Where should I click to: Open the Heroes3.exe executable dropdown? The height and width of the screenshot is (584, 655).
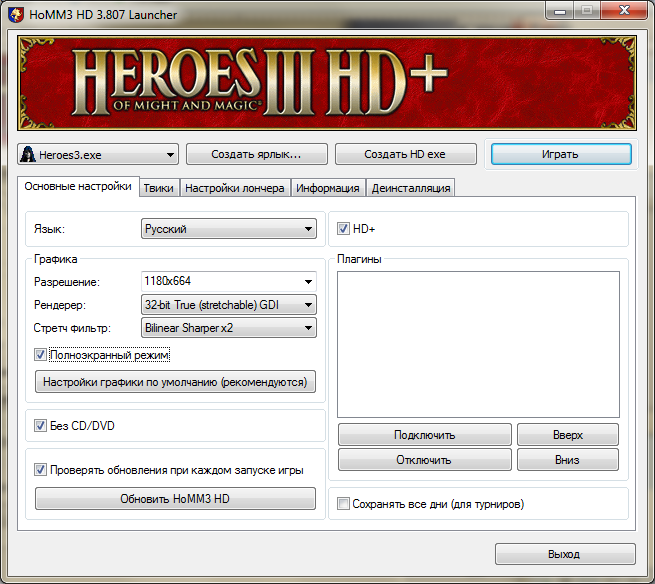pyautogui.click(x=98, y=154)
